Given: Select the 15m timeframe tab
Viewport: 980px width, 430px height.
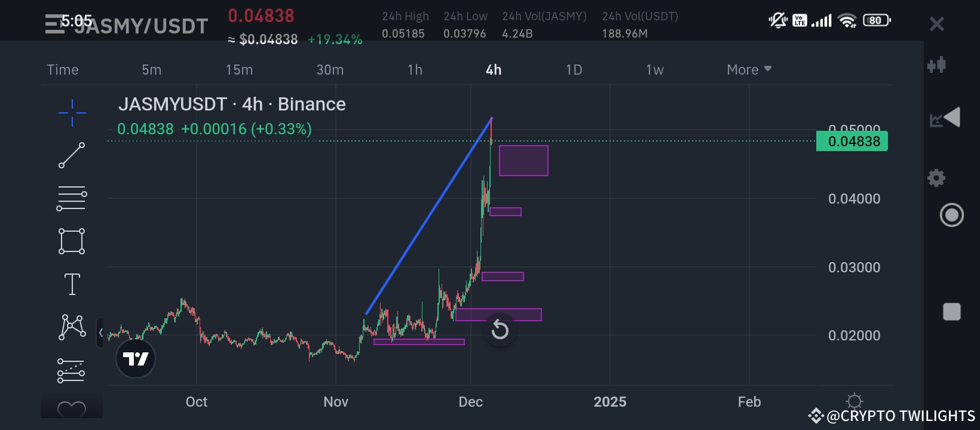Looking at the screenshot, I should click(238, 69).
